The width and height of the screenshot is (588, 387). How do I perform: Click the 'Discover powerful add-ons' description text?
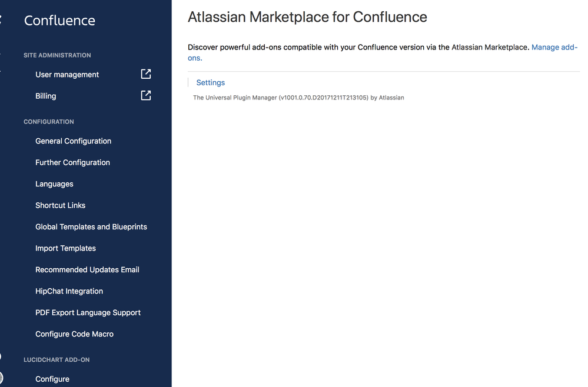(x=358, y=47)
